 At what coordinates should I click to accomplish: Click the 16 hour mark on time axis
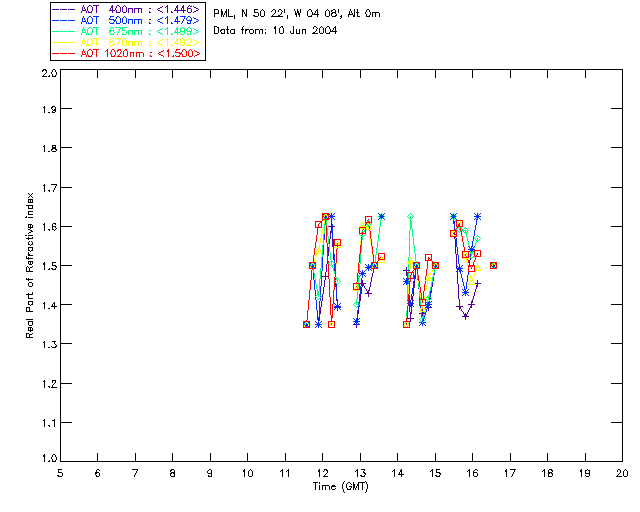tap(472, 473)
